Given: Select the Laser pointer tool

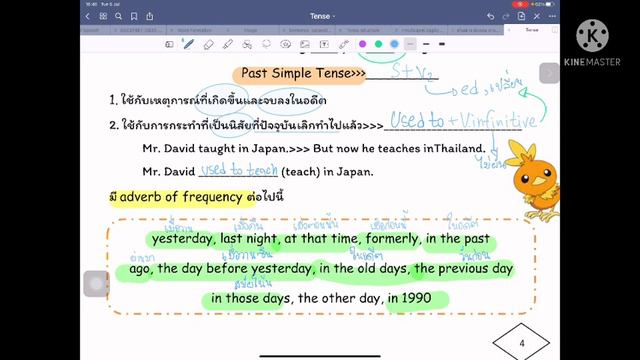Looking at the screenshot, I should (x=344, y=44).
